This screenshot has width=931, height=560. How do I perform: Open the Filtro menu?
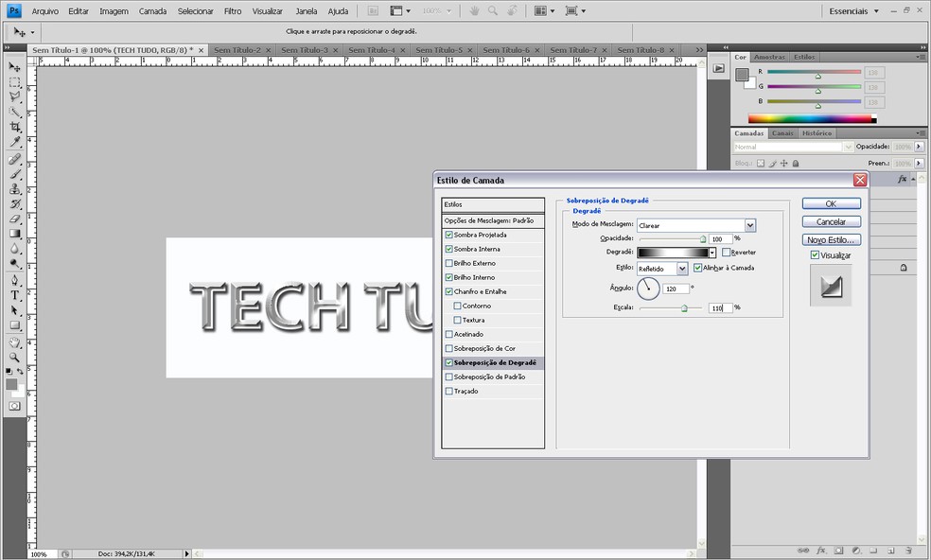[233, 11]
